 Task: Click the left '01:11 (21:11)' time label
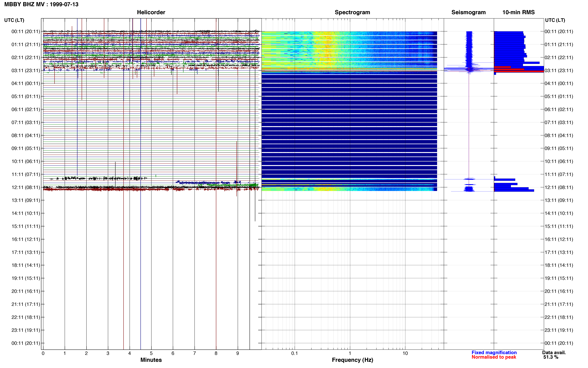point(26,45)
